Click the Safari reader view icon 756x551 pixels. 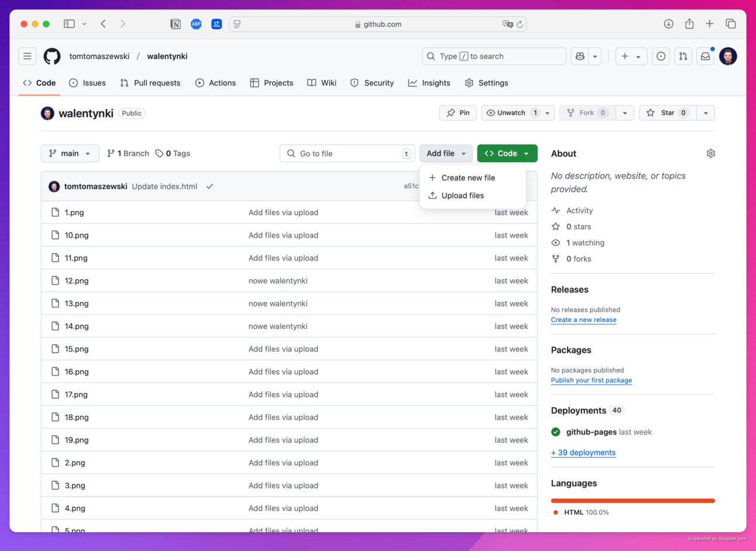[x=237, y=24]
